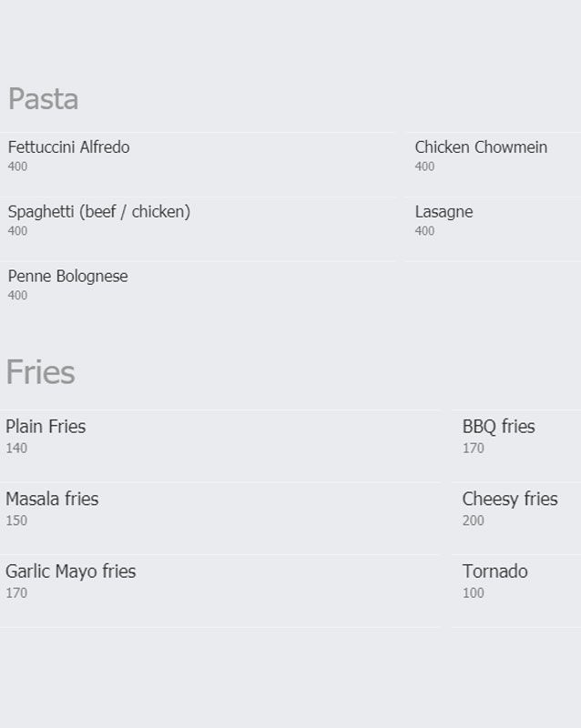This screenshot has width=581, height=728.
Task: Choose Spaghetti (beef / chicken)
Action: pos(98,212)
